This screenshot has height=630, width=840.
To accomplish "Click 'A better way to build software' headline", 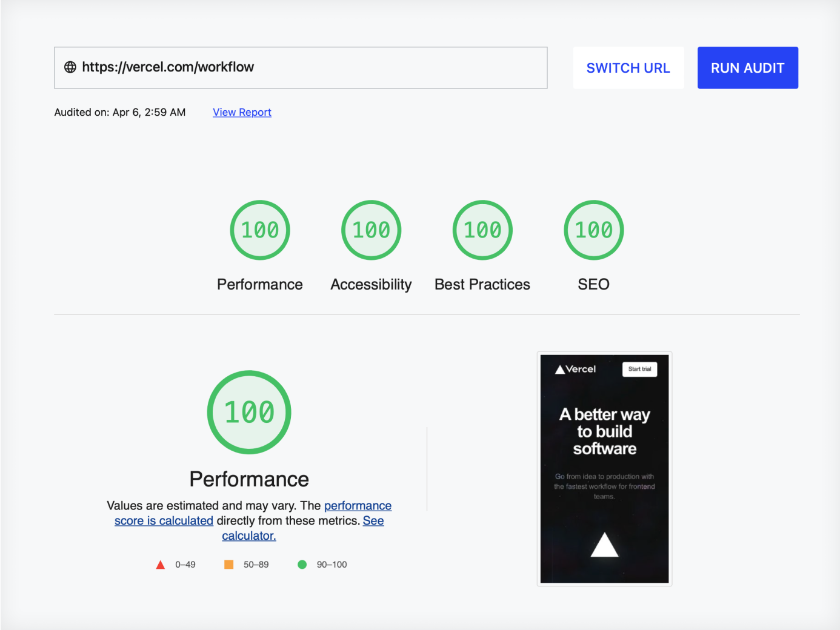I will click(x=604, y=431).
